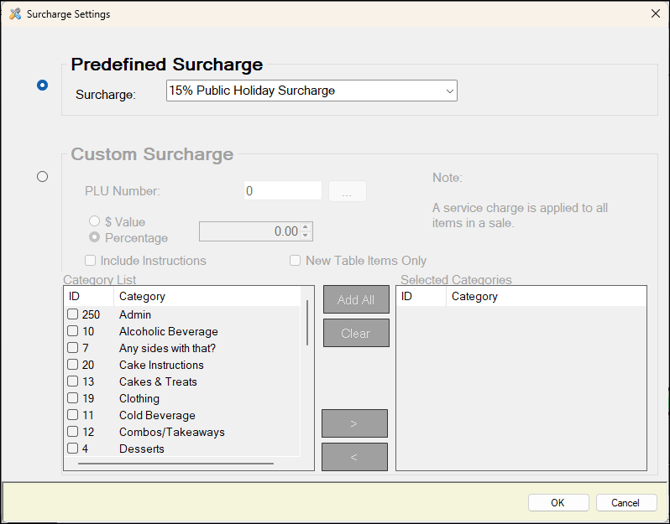Screen dimensions: 670x524
Task: Enable the New Table Items Only checkbox
Action: (295, 260)
